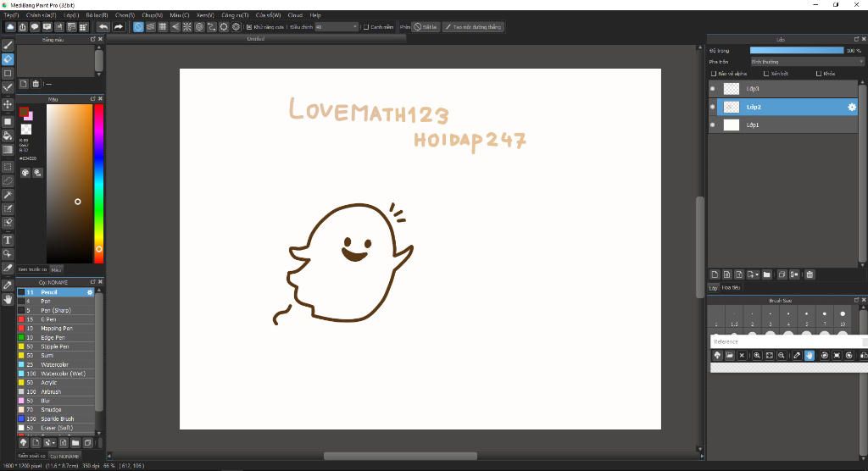Click the Redo arrow in toolbar
Image resolution: width=868 pixels, height=471 pixels.
(119, 26)
